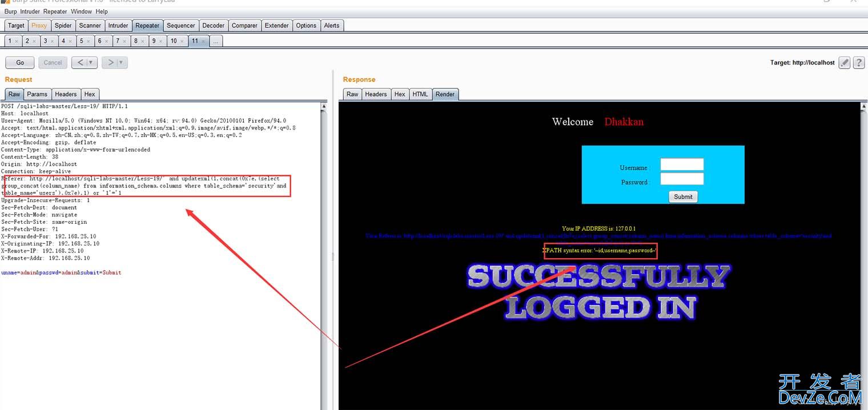The height and width of the screenshot is (410, 868).
Task: Click the uname=admin request body line
Action: coord(61,272)
